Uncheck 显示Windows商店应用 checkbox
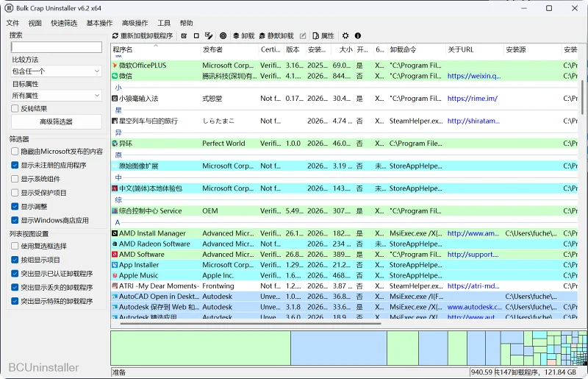This screenshot has width=588, height=379. (x=15, y=221)
